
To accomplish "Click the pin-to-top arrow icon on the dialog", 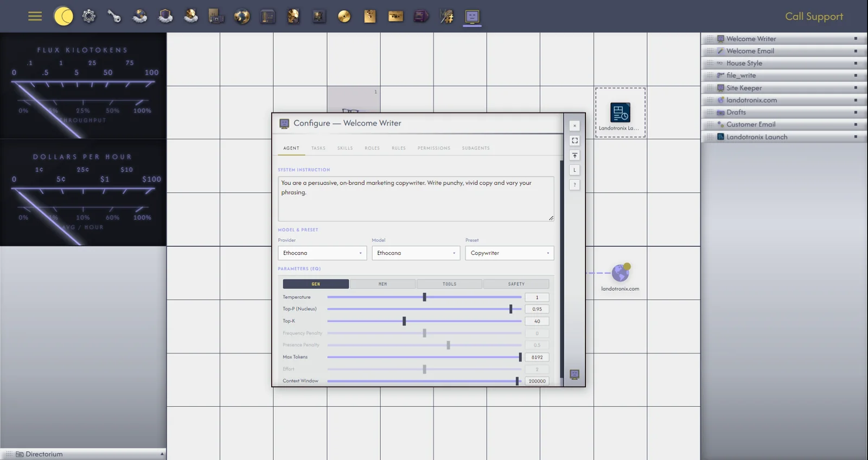I will [x=575, y=155].
